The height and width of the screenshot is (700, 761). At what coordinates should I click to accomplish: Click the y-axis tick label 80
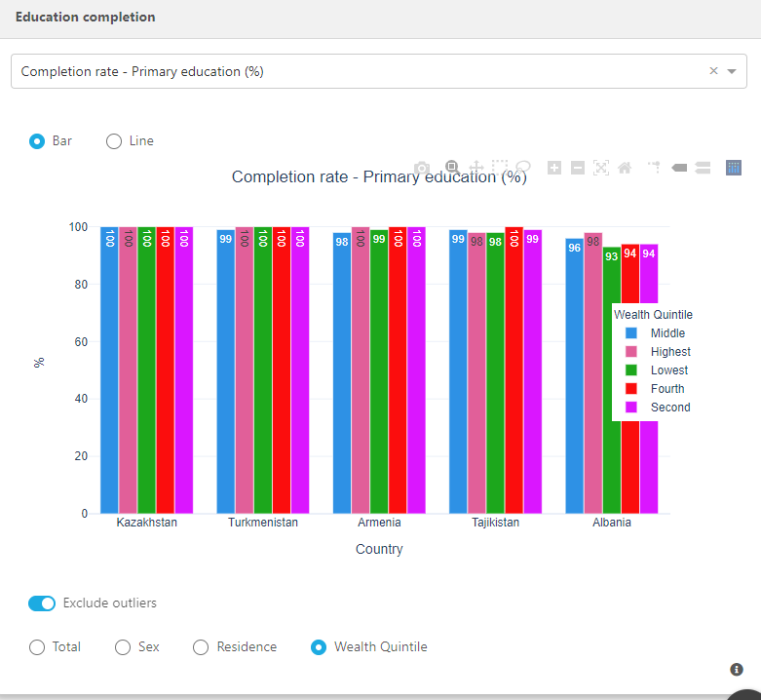pyautogui.click(x=81, y=285)
